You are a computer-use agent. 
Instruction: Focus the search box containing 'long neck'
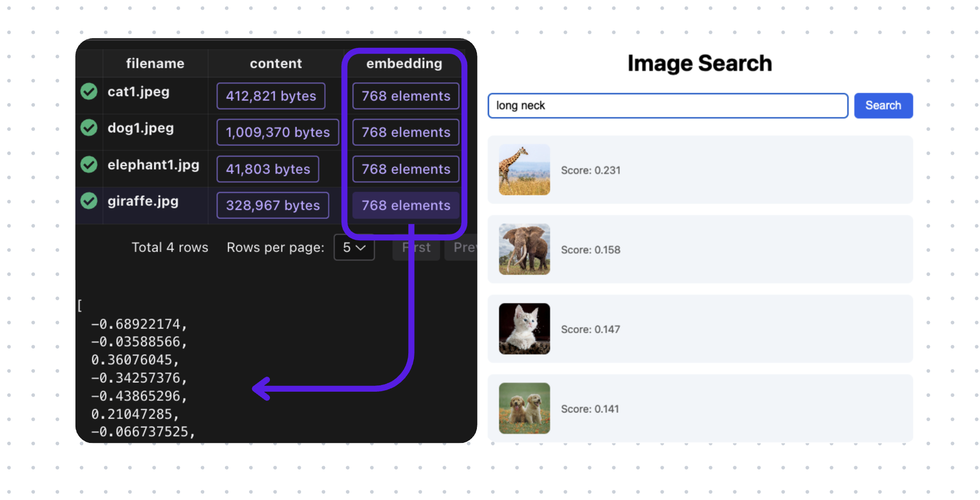click(668, 105)
